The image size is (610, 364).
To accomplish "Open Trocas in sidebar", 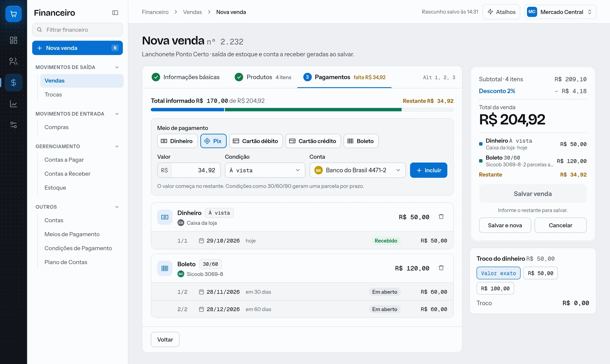I will [82, 95].
